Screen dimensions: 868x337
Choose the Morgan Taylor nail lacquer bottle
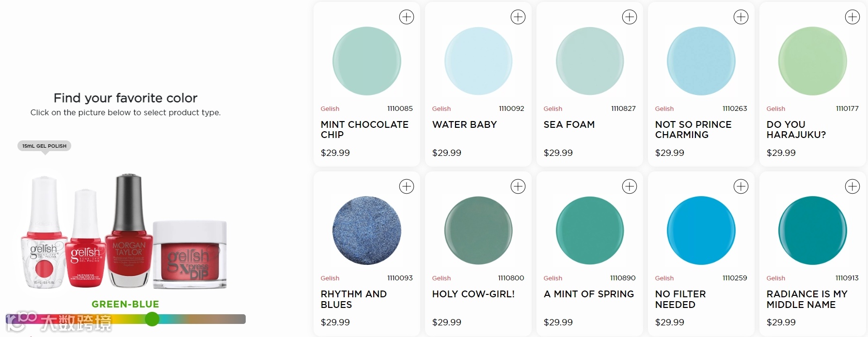click(x=128, y=230)
